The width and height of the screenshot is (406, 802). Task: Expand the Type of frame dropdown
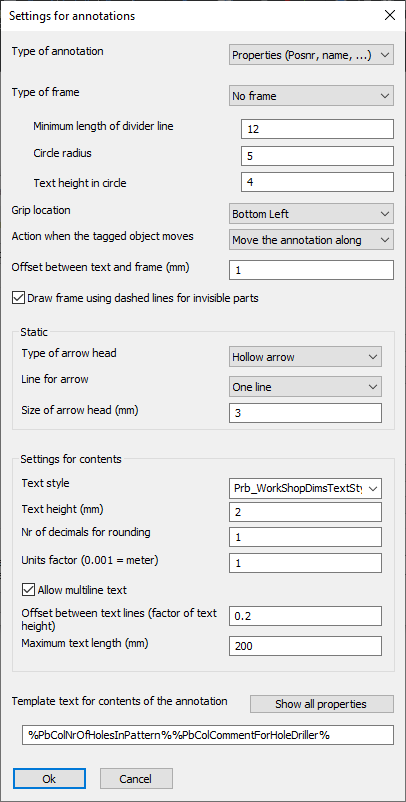click(x=311, y=96)
